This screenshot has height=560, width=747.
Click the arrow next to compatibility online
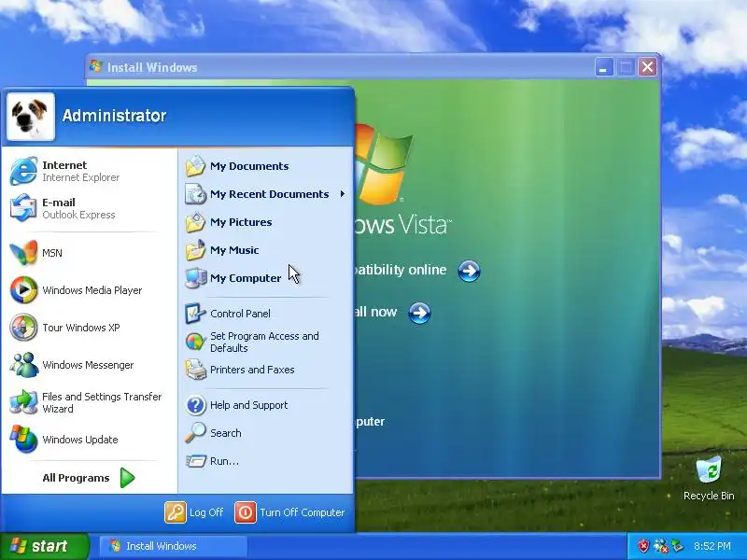click(x=469, y=271)
